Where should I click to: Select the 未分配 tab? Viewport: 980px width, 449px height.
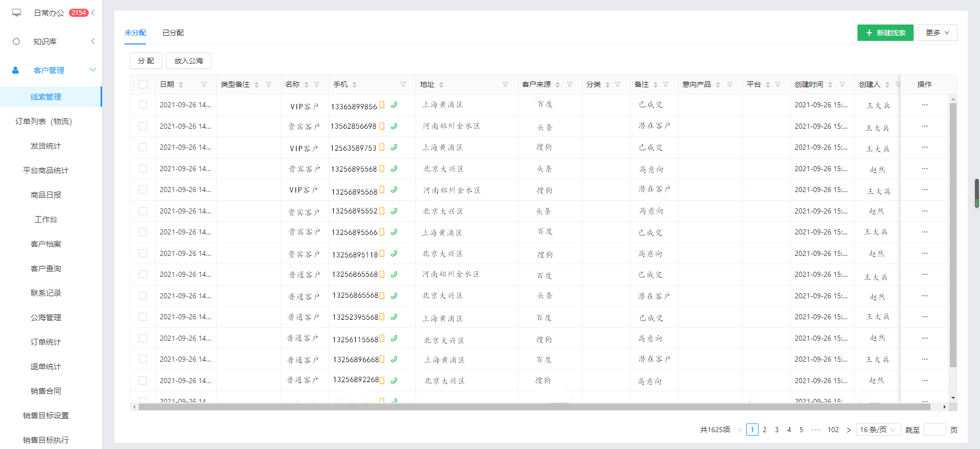pos(135,33)
